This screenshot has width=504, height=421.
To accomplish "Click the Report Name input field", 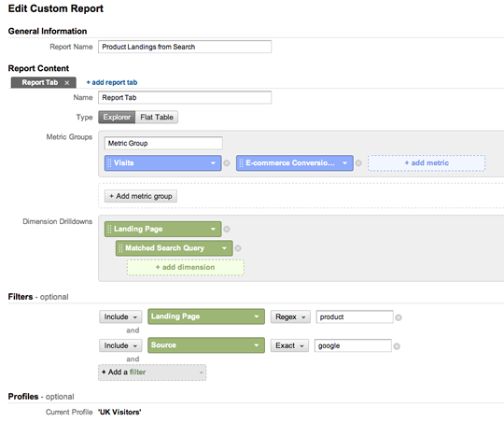I will tap(185, 47).
